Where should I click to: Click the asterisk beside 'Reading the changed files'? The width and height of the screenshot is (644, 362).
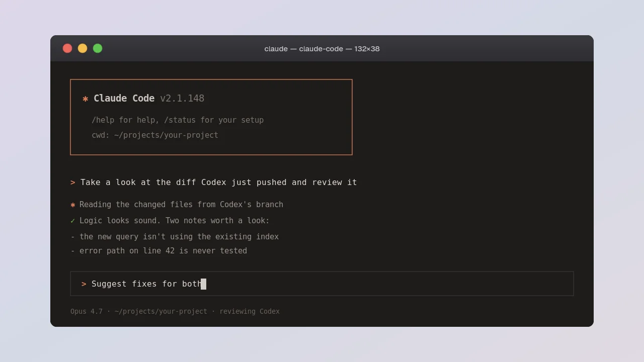pos(73,205)
